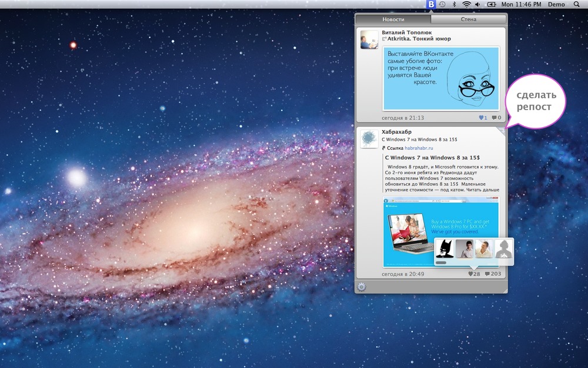Open Demo user menu in menu bar
This screenshot has height=368, width=588.
(556, 5)
